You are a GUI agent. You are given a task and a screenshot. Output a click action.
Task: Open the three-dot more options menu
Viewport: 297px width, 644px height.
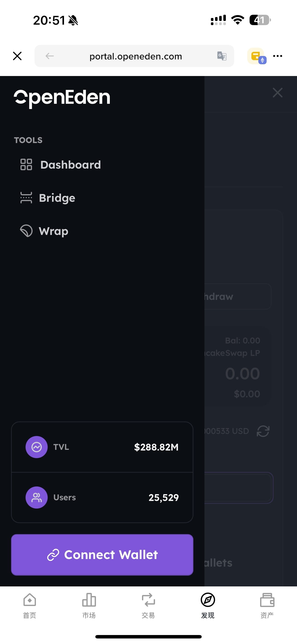(x=277, y=56)
